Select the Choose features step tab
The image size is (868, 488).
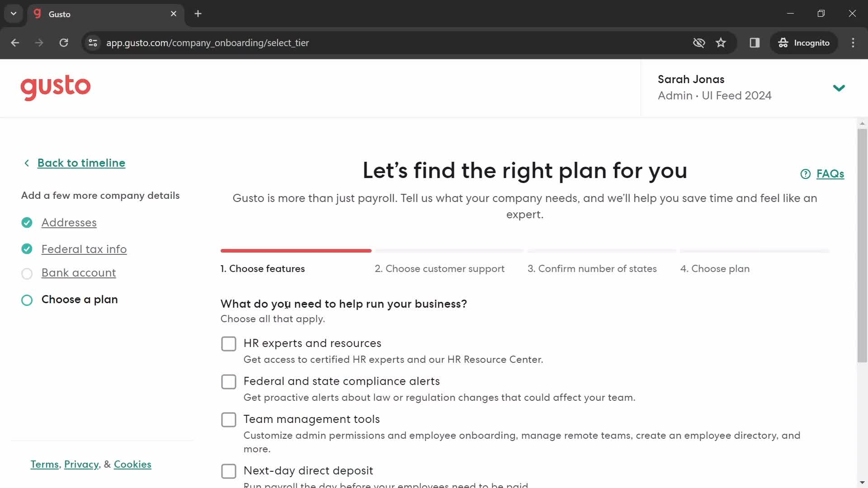point(263,268)
